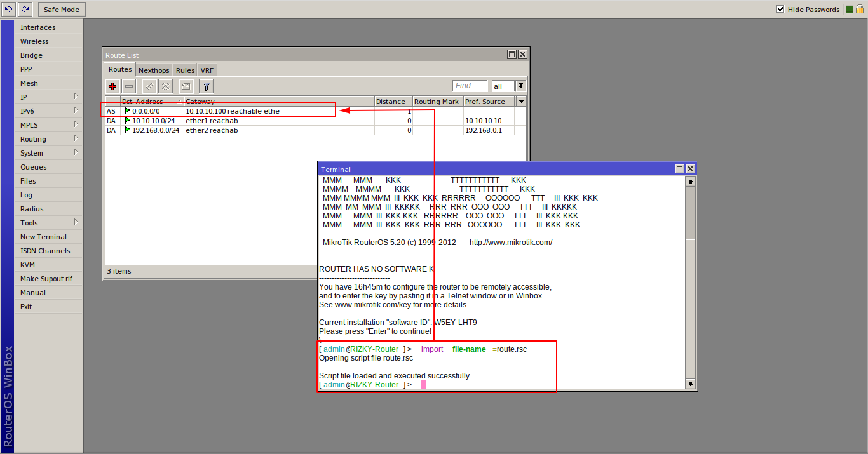
Task: Select the 10.10.10.0/24 route row
Action: [315, 121]
